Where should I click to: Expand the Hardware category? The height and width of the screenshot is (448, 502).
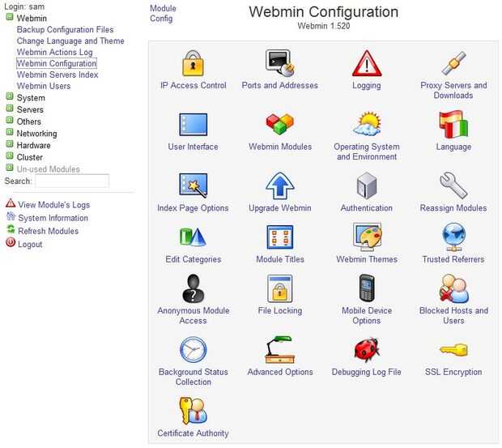coord(10,144)
